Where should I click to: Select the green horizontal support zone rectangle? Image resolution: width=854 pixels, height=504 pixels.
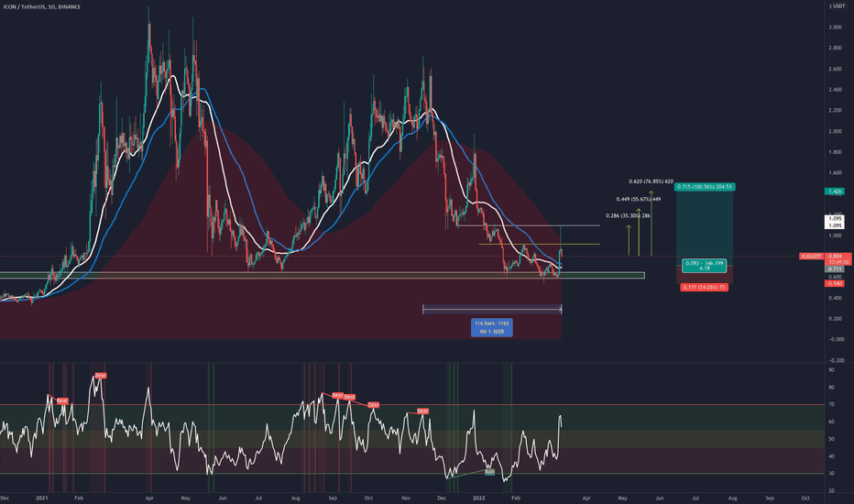[x=322, y=275]
